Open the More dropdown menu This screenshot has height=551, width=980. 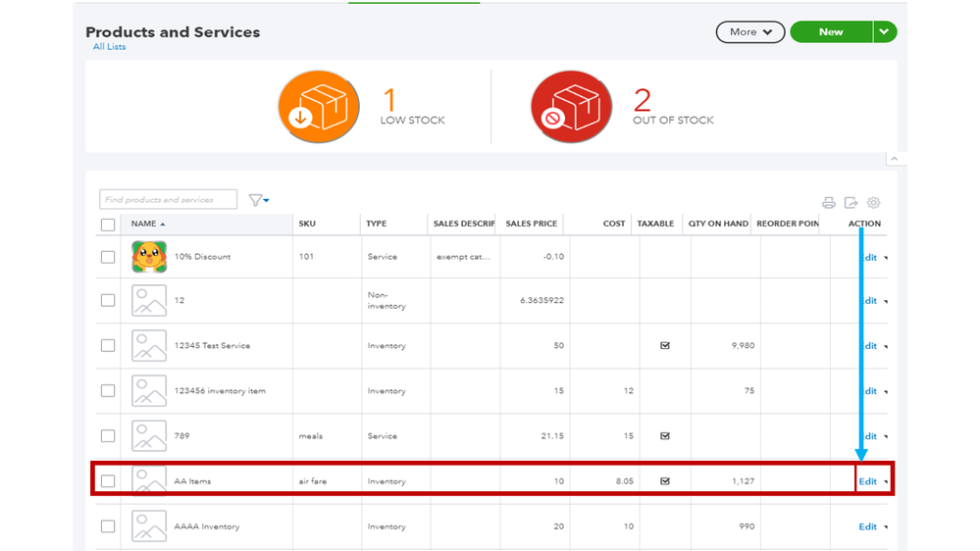pyautogui.click(x=750, y=32)
